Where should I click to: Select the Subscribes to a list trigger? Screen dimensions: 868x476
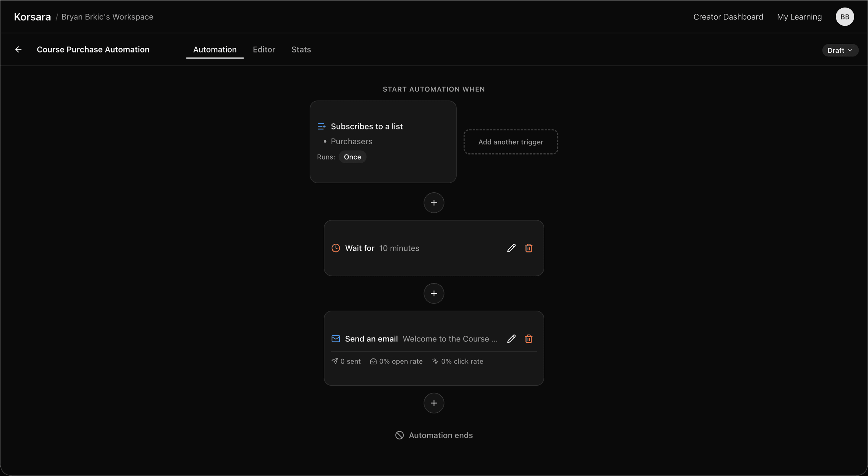pos(383,142)
